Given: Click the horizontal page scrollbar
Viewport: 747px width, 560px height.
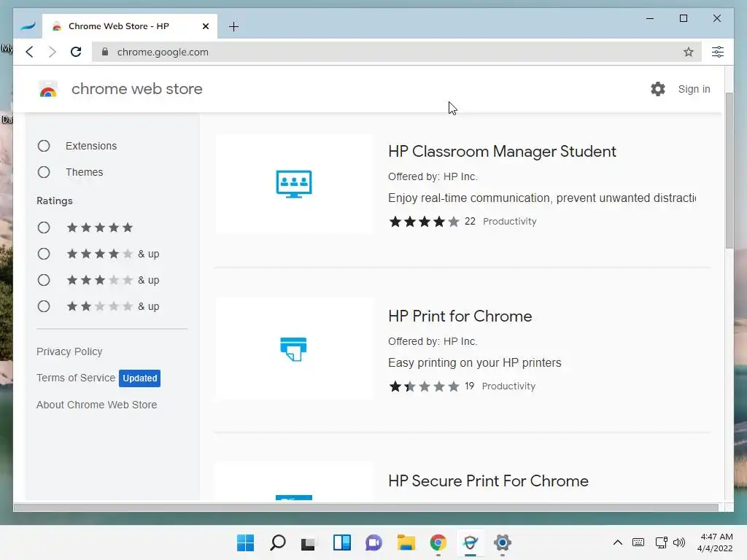Looking at the screenshot, I should pos(365,507).
